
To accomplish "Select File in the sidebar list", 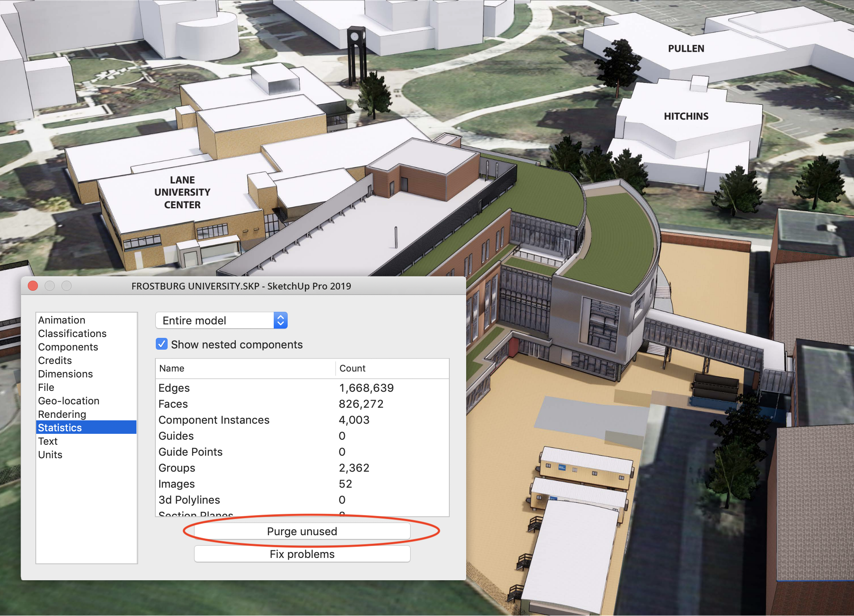I will (x=46, y=387).
